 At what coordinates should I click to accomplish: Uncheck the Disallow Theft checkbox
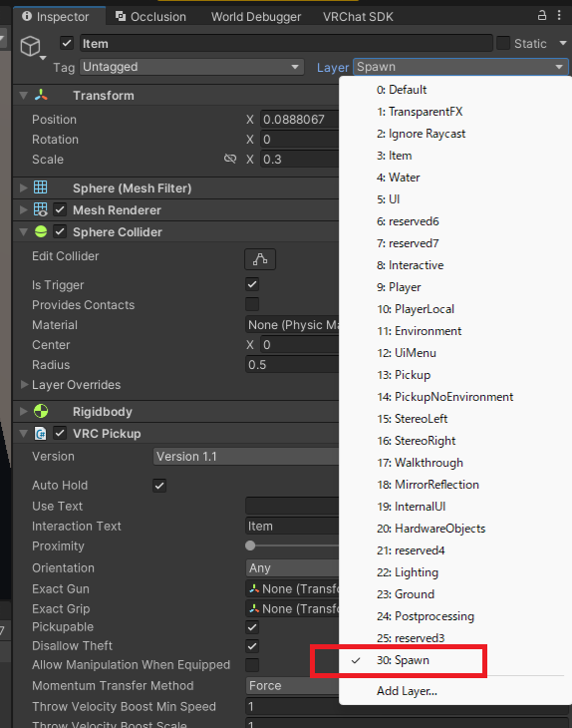252,646
